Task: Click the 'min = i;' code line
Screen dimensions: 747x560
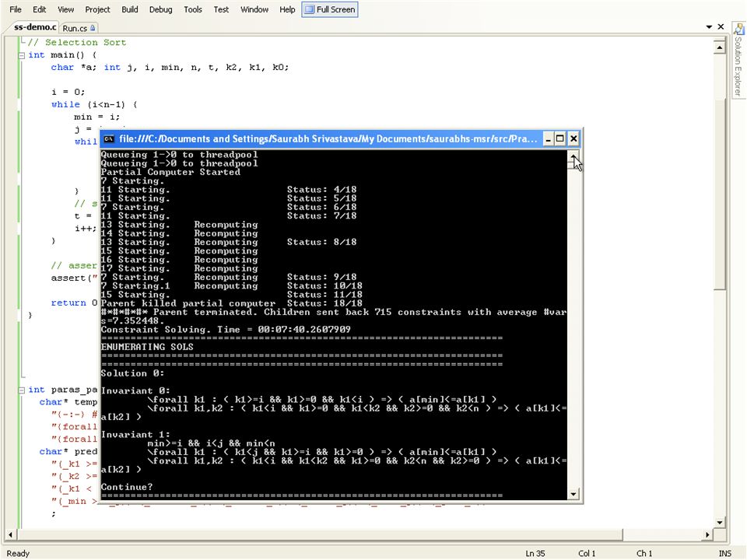Action: coord(96,117)
